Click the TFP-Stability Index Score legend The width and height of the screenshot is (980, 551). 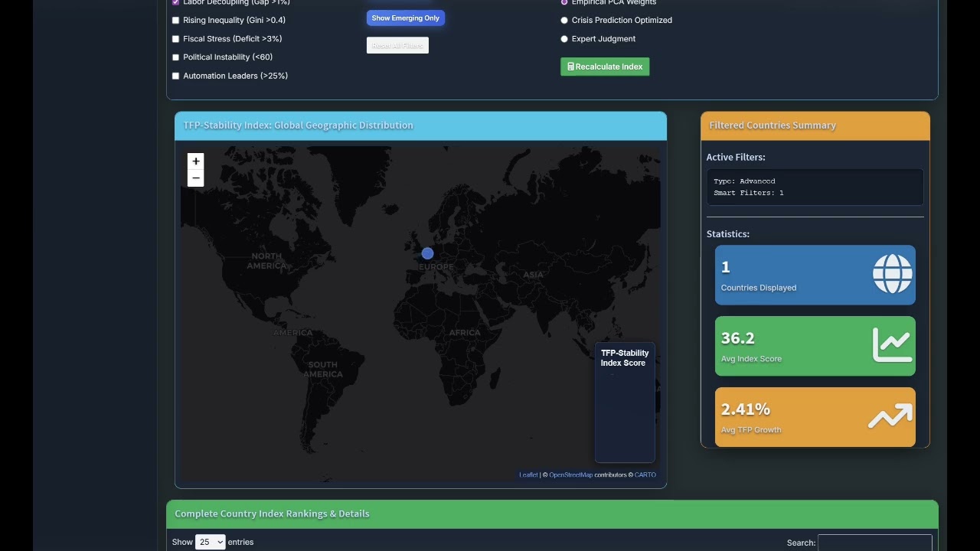(x=625, y=403)
